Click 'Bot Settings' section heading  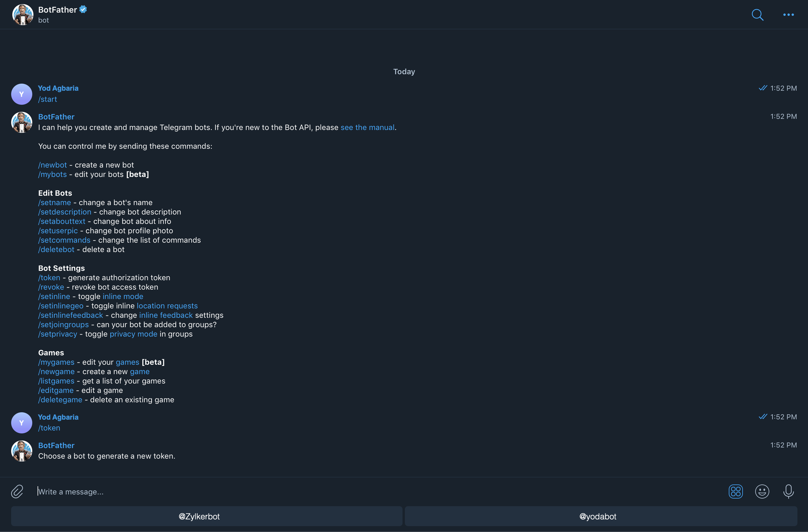pos(61,268)
